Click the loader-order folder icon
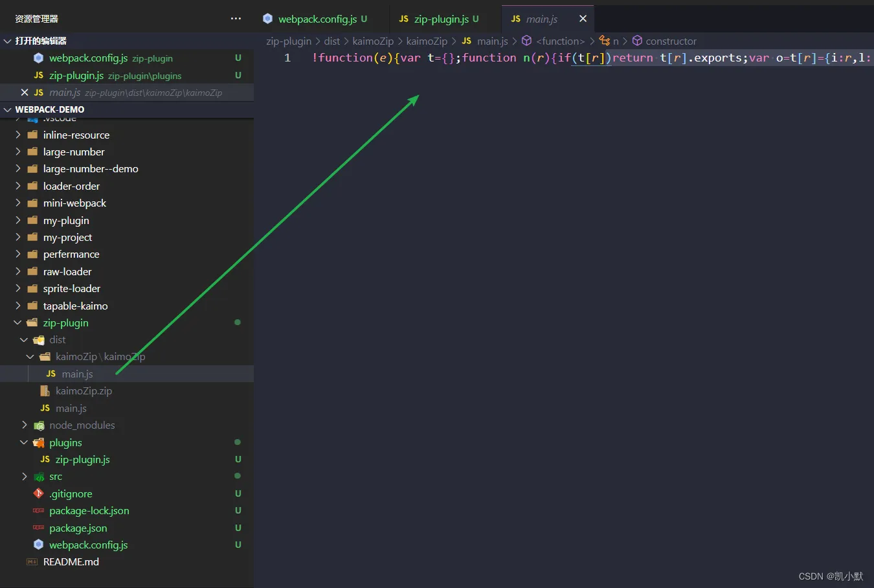Viewport: 874px width, 588px height. (32, 186)
